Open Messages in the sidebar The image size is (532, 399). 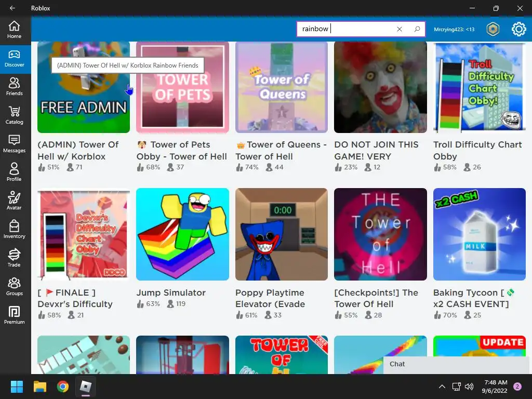[14, 144]
